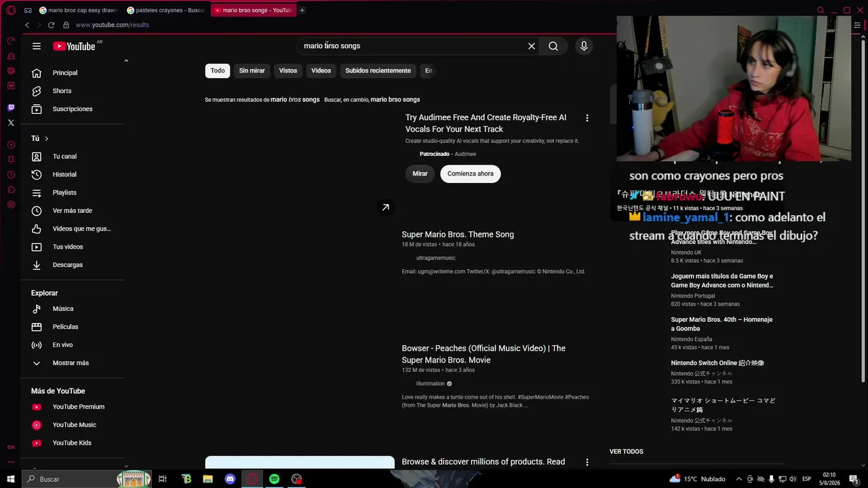The height and width of the screenshot is (488, 868).
Task: Click the Mirar button on the ad
Action: (x=420, y=174)
